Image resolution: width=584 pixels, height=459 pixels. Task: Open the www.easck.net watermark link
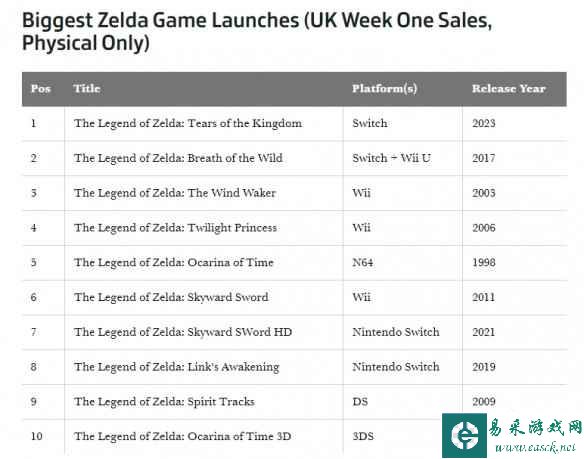(536, 447)
